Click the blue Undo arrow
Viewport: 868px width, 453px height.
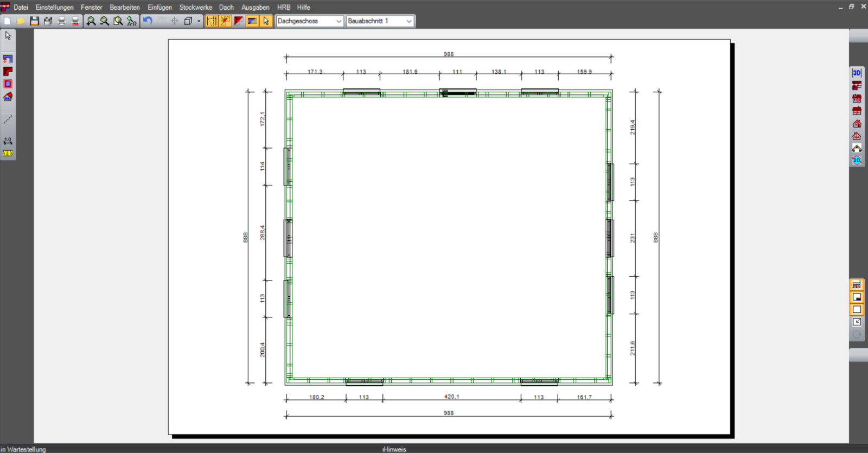click(x=148, y=21)
